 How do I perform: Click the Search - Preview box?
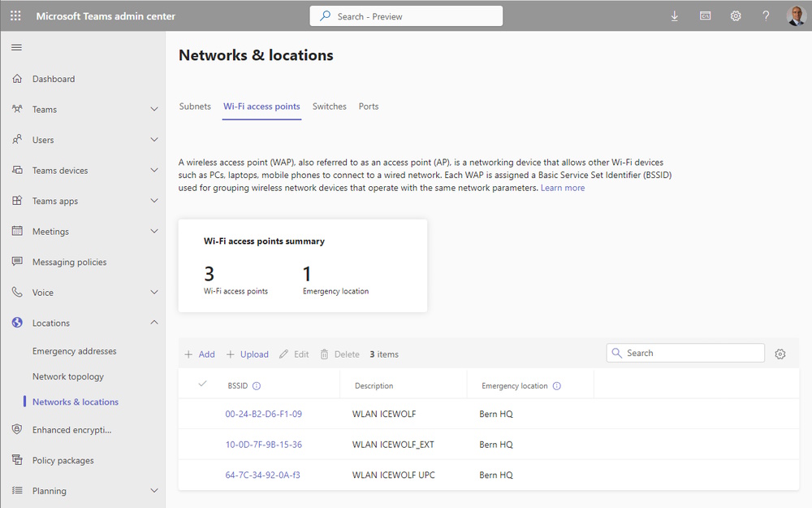point(406,16)
